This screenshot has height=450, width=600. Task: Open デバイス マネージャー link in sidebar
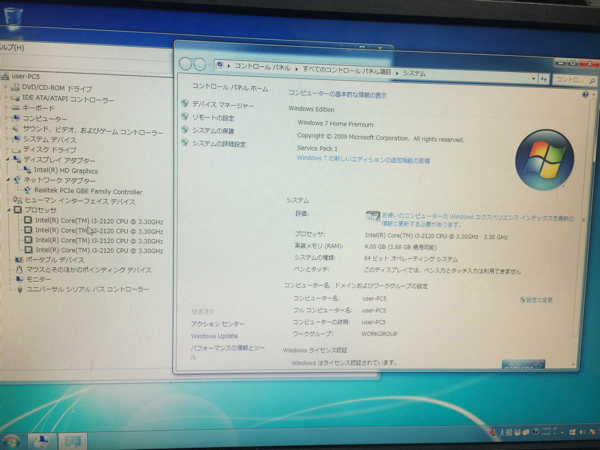tap(223, 104)
